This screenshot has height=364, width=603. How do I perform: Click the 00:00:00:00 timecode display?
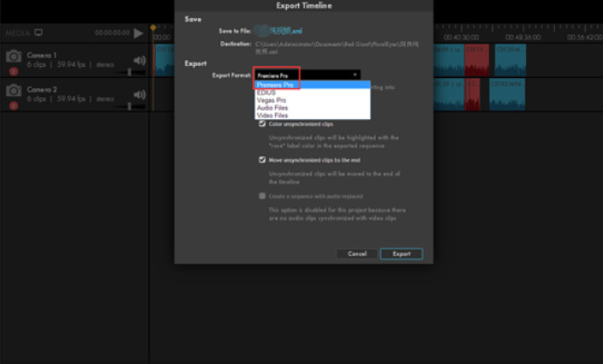pyautogui.click(x=112, y=33)
